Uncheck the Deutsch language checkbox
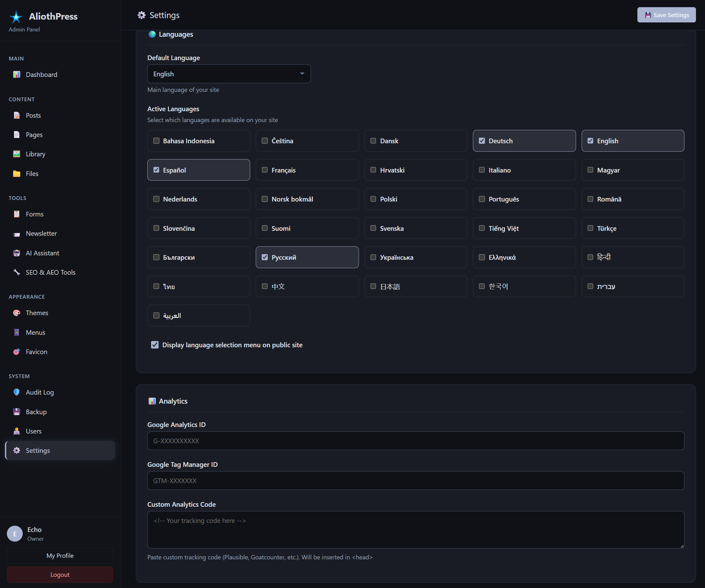705x588 pixels. point(482,141)
